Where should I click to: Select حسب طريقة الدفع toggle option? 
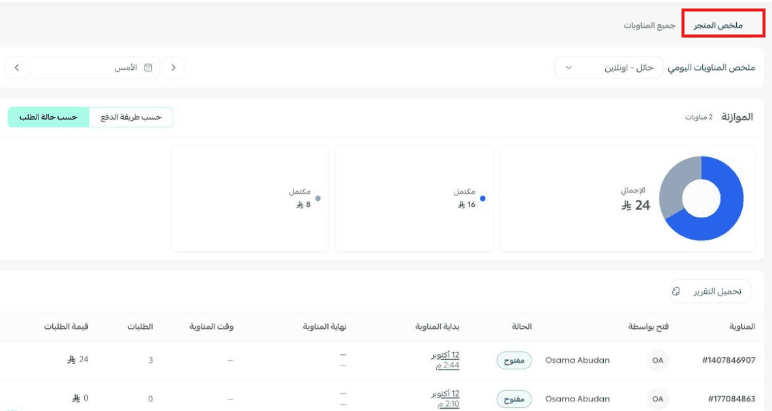131,117
